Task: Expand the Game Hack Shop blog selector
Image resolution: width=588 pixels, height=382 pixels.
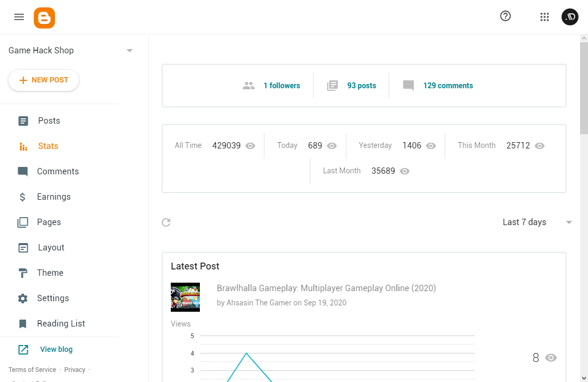Action: click(130, 50)
